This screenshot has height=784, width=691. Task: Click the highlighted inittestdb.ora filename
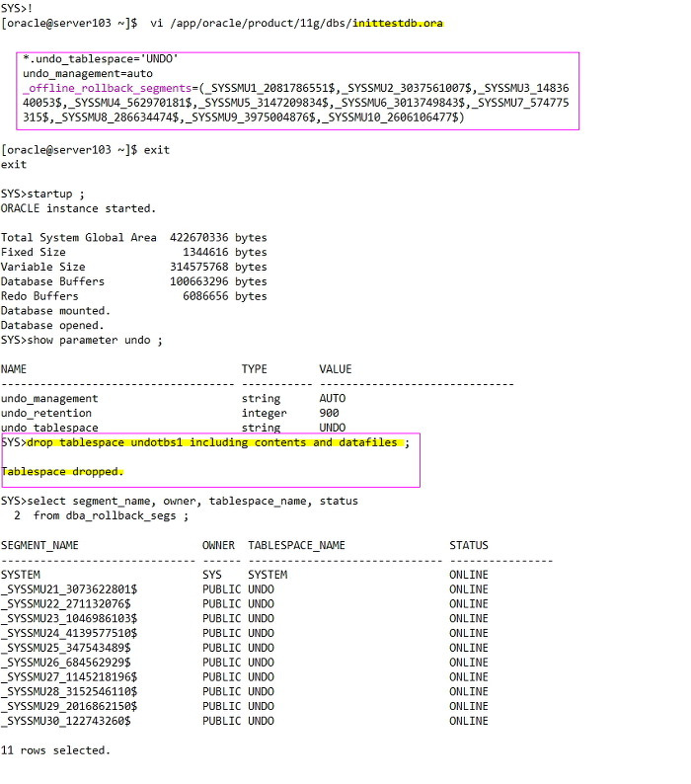398,23
